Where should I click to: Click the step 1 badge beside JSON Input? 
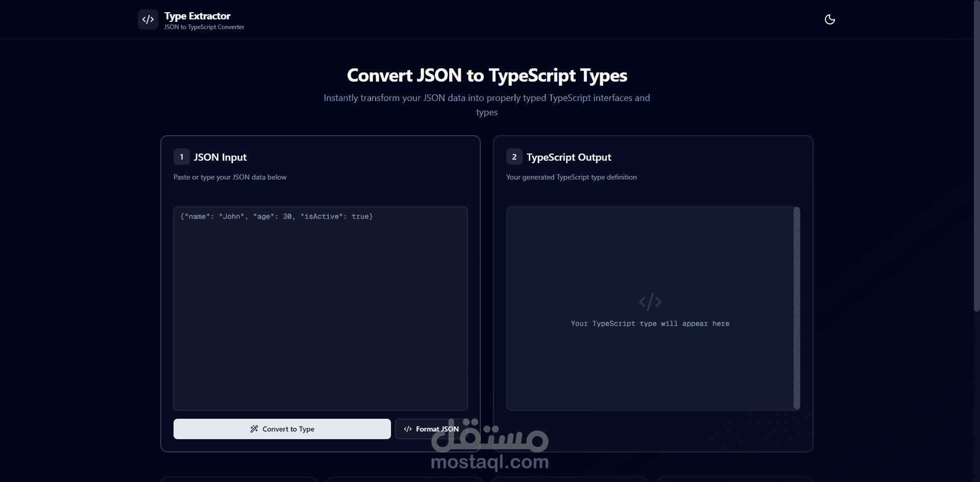click(x=181, y=157)
